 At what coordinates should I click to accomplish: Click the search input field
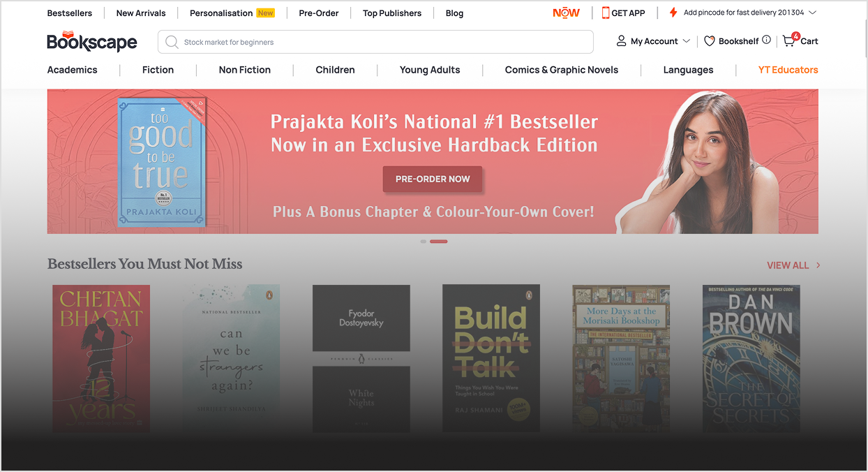click(x=376, y=42)
